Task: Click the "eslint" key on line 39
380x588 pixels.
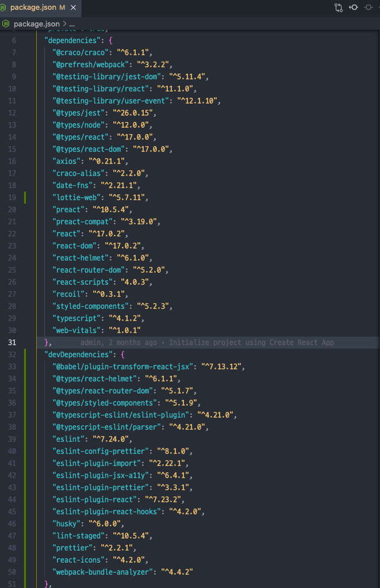Action: (68, 439)
